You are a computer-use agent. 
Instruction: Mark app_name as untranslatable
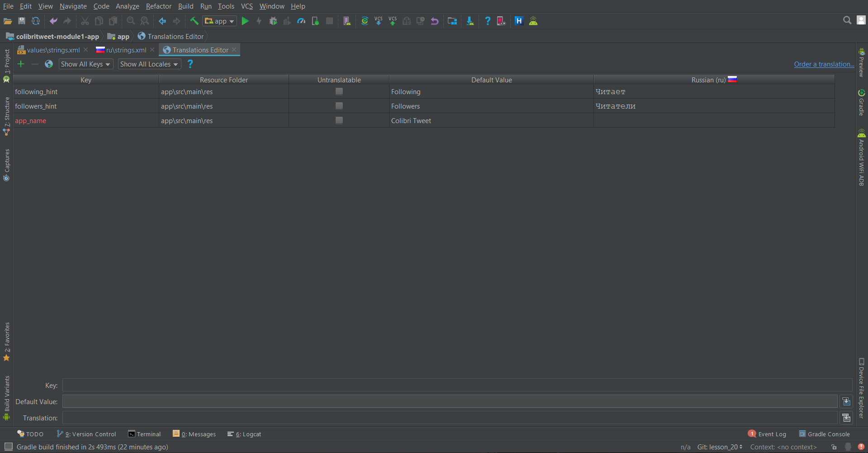[339, 120]
